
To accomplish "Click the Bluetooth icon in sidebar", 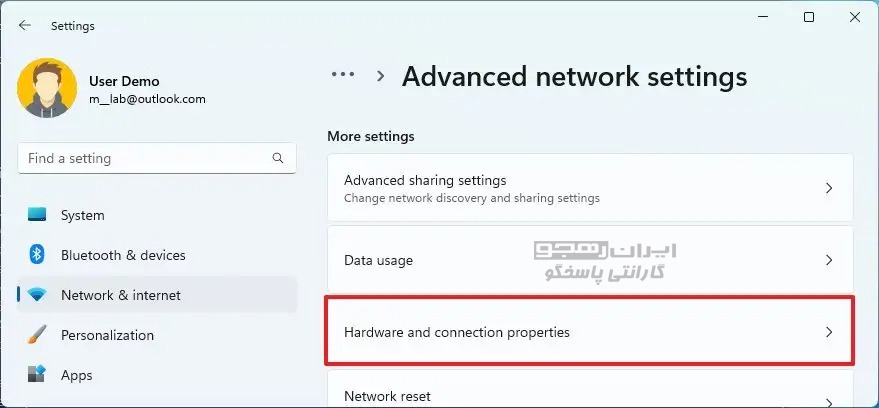I will (37, 255).
